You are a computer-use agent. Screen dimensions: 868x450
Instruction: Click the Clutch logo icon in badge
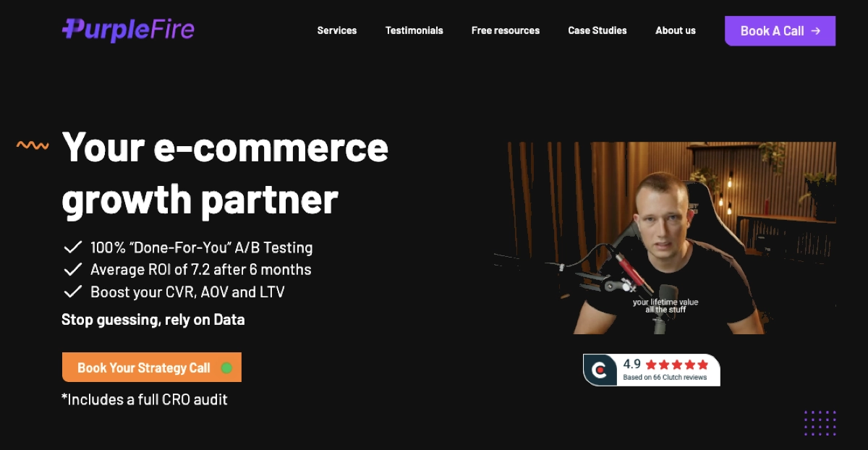click(600, 370)
